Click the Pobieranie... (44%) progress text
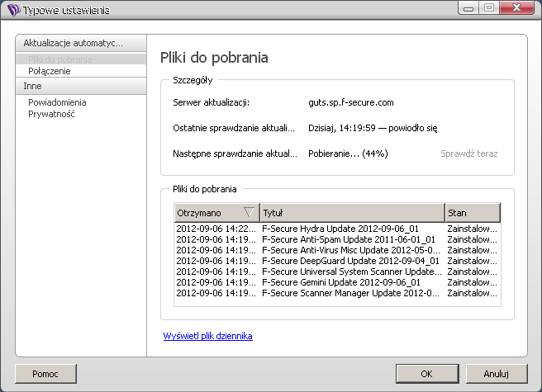This screenshot has width=542, height=392. (x=348, y=153)
